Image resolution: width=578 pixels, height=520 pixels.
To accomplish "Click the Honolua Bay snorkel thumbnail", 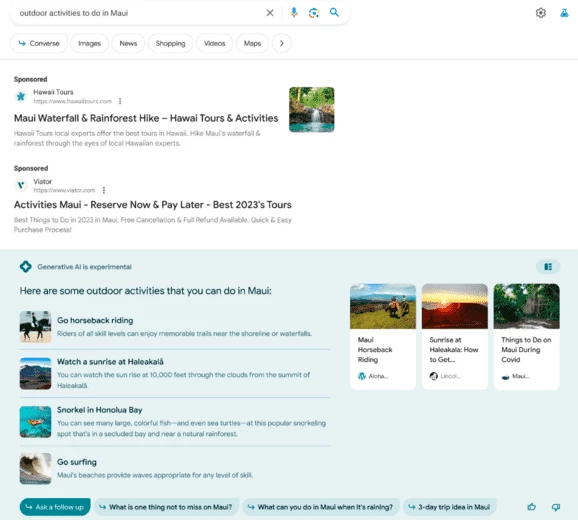I will coord(35,422).
